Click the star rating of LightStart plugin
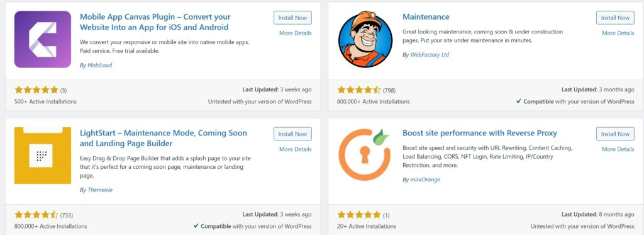The height and width of the screenshot is (235, 644). point(36,214)
